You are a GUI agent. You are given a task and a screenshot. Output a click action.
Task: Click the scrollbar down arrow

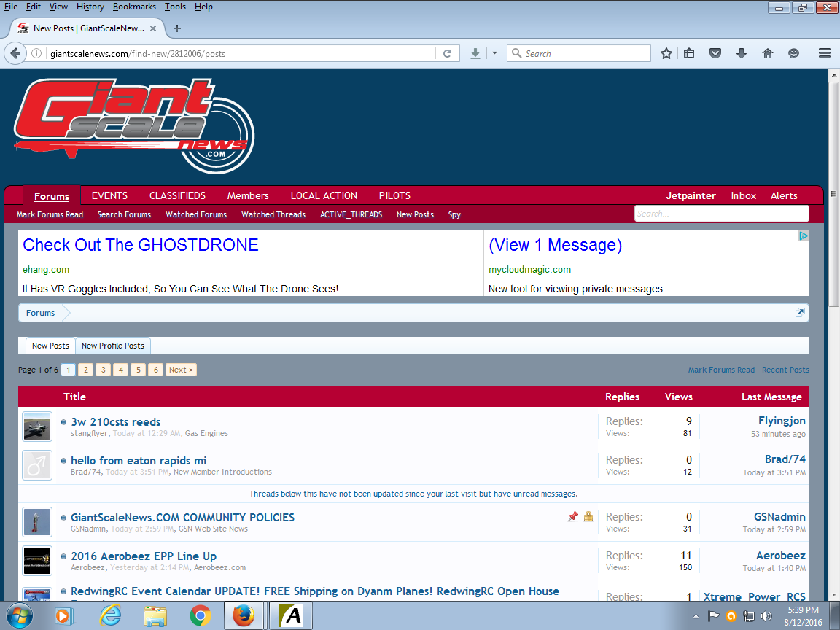(833, 595)
